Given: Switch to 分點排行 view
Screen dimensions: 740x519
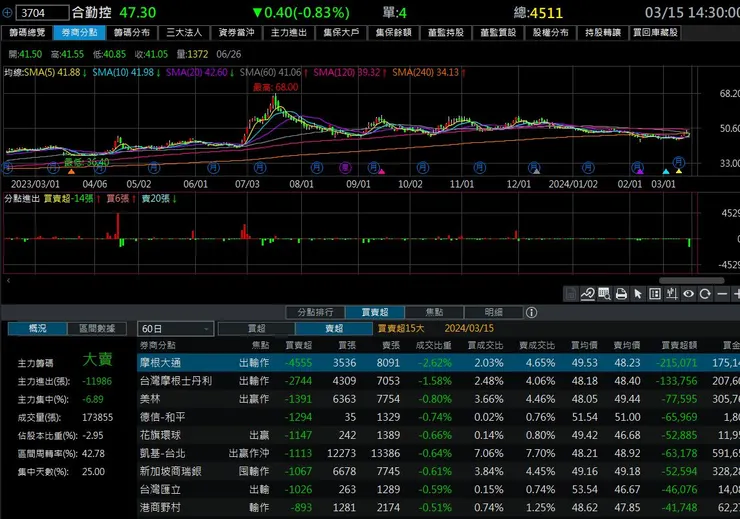Looking at the screenshot, I should (x=315, y=312).
